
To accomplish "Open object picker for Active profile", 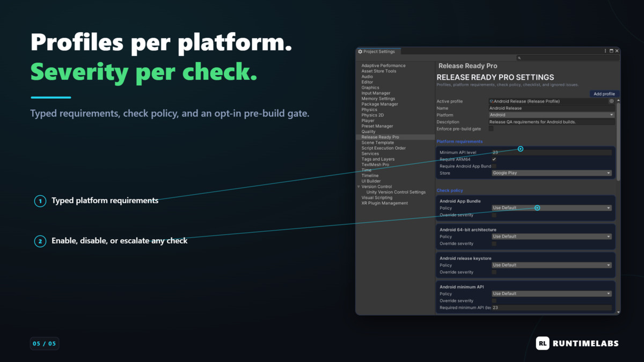I will point(611,101).
